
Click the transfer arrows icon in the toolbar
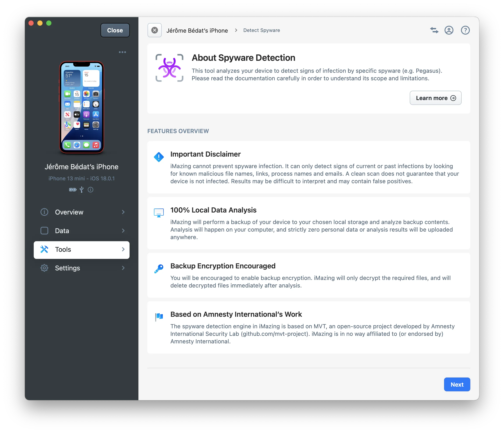pyautogui.click(x=434, y=30)
